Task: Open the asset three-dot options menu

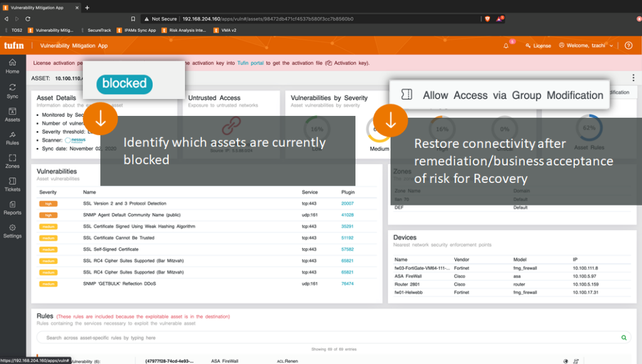Action: (633, 78)
